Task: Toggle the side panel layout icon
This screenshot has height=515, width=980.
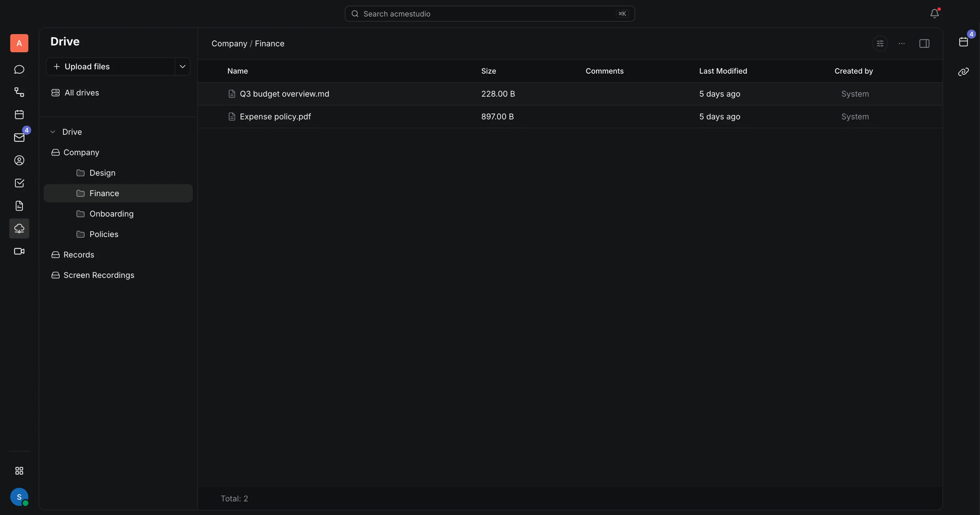Action: [924, 43]
